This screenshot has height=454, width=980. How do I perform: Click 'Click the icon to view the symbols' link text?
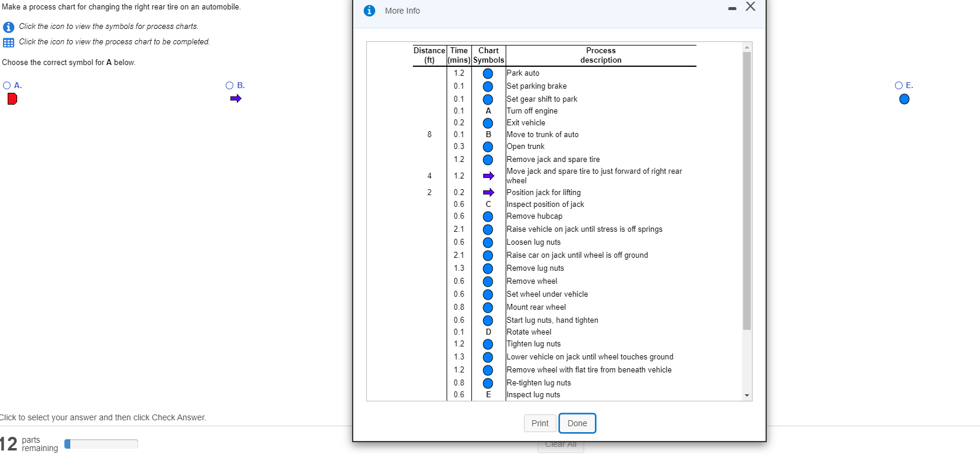tap(109, 27)
